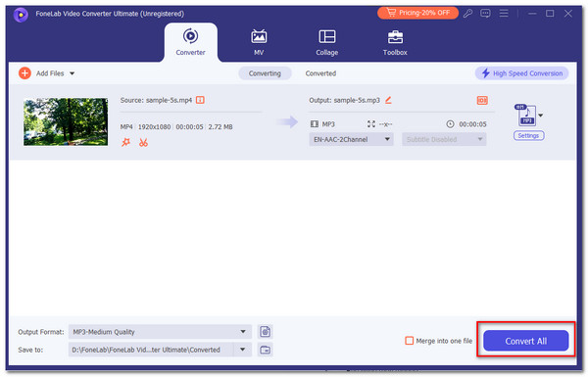The height and width of the screenshot is (377, 588).
Task: Open the edit effects star-wand icon
Action: [x=125, y=142]
